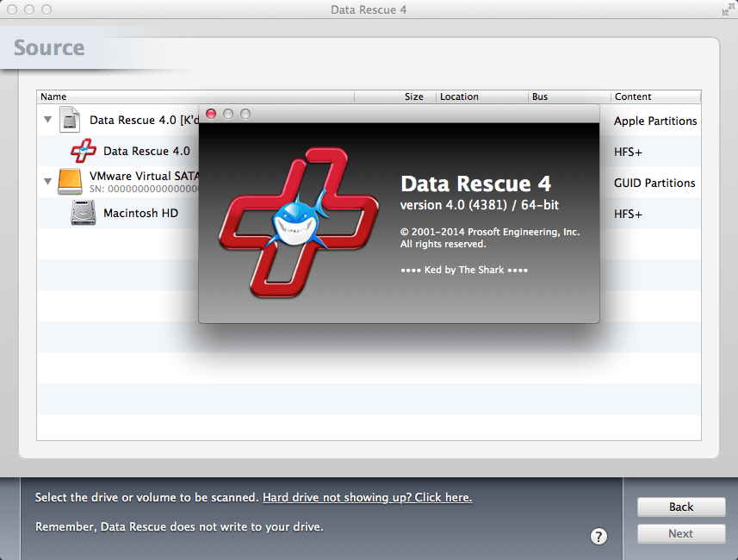Click the Back button
The width and height of the screenshot is (738, 560).
coord(681,507)
